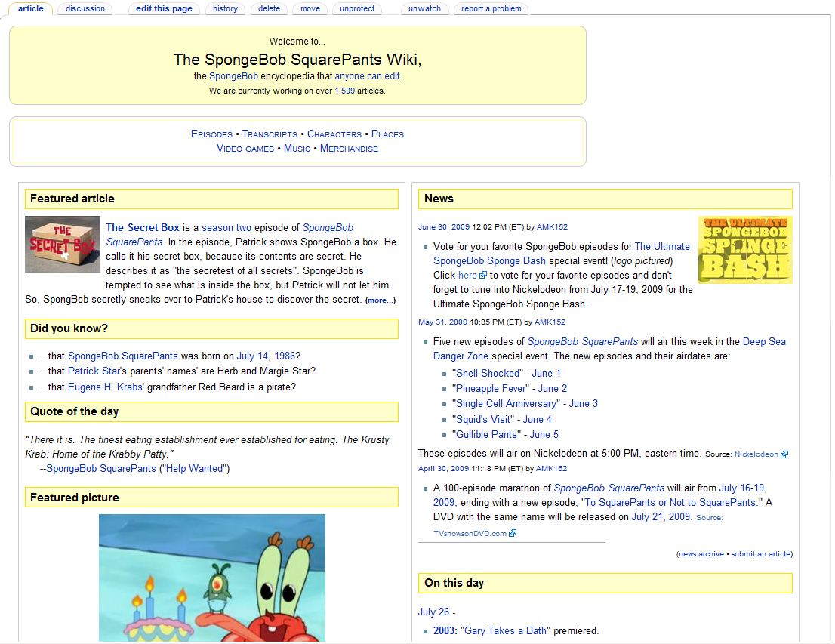Visit the Eugene H. Krabs link
Screen dimensions: 835x644
(x=105, y=387)
